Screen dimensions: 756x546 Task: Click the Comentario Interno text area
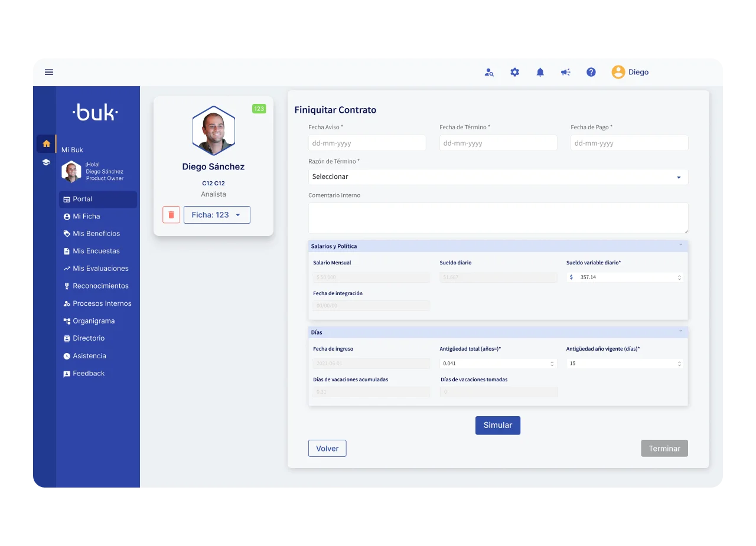pyautogui.click(x=498, y=218)
